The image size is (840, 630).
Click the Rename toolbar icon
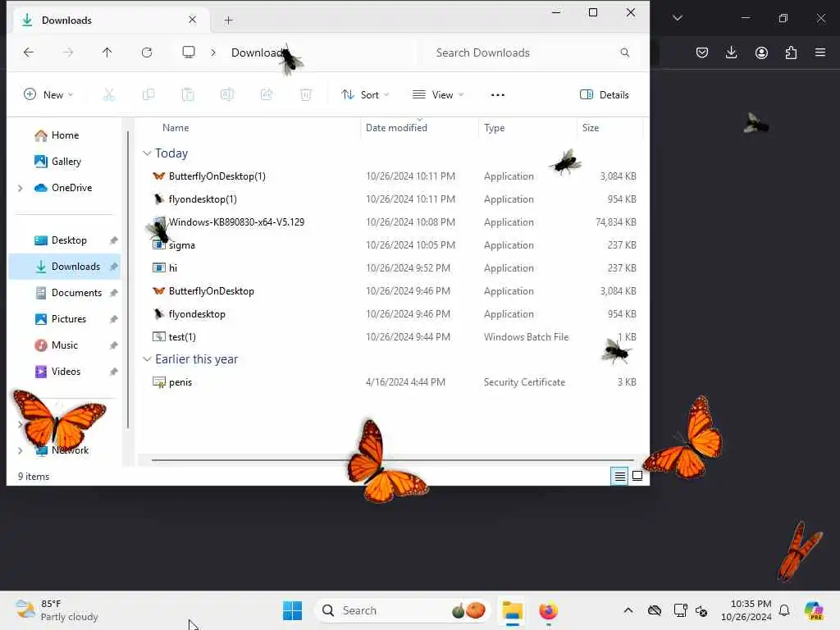(x=227, y=95)
